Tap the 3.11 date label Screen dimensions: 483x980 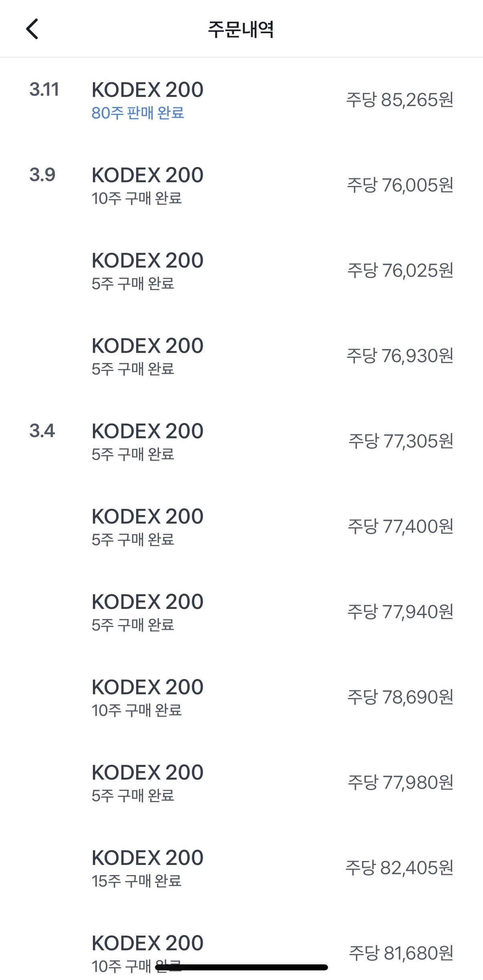pos(44,89)
